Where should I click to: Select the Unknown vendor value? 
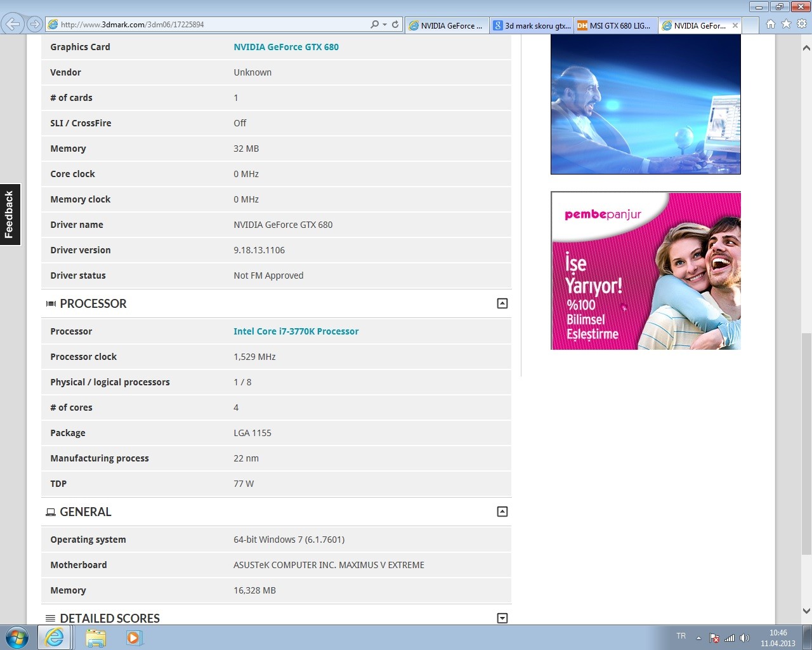[x=252, y=72]
